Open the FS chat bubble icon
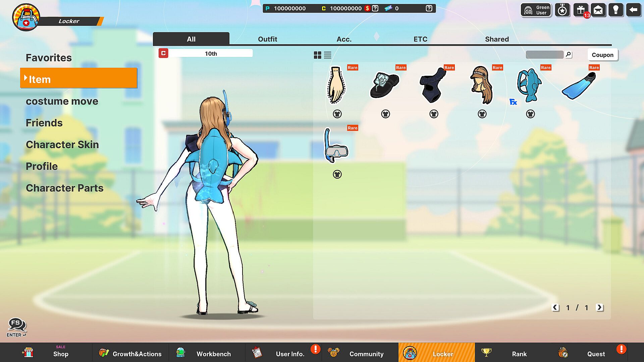The image size is (644, 362). coord(16,324)
